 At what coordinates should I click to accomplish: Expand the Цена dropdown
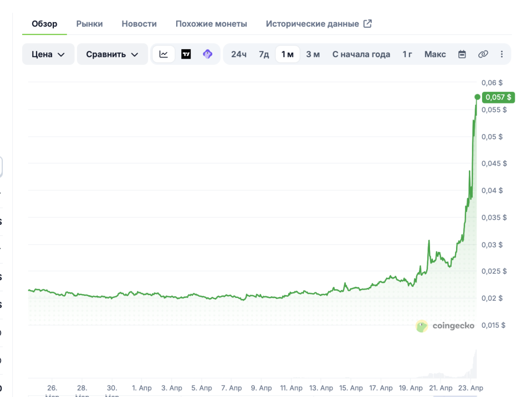click(48, 54)
